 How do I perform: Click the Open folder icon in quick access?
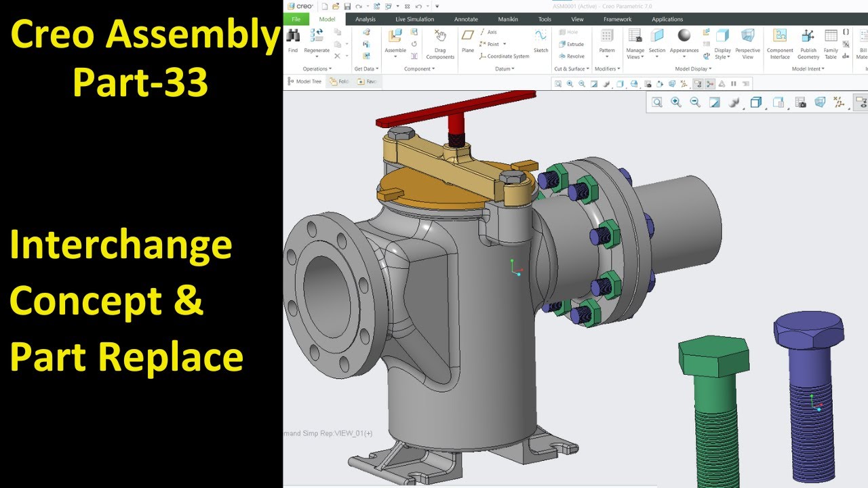[336, 6]
